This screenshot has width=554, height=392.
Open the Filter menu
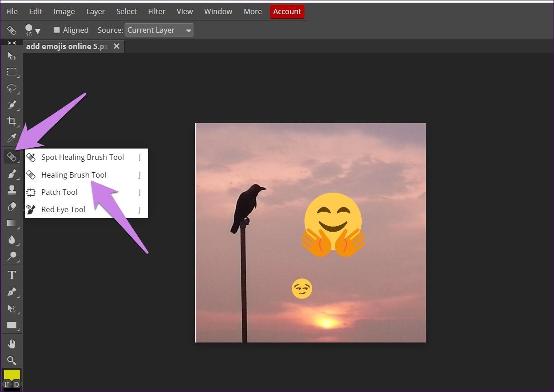pyautogui.click(x=157, y=11)
